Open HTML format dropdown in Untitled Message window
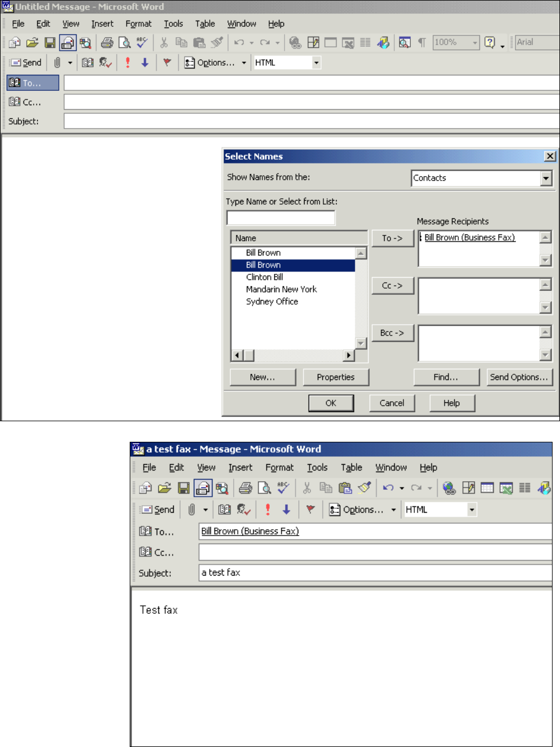 click(x=317, y=63)
